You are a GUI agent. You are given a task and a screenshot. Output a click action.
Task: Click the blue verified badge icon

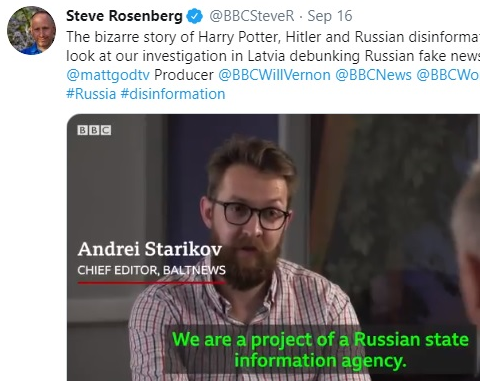point(195,16)
